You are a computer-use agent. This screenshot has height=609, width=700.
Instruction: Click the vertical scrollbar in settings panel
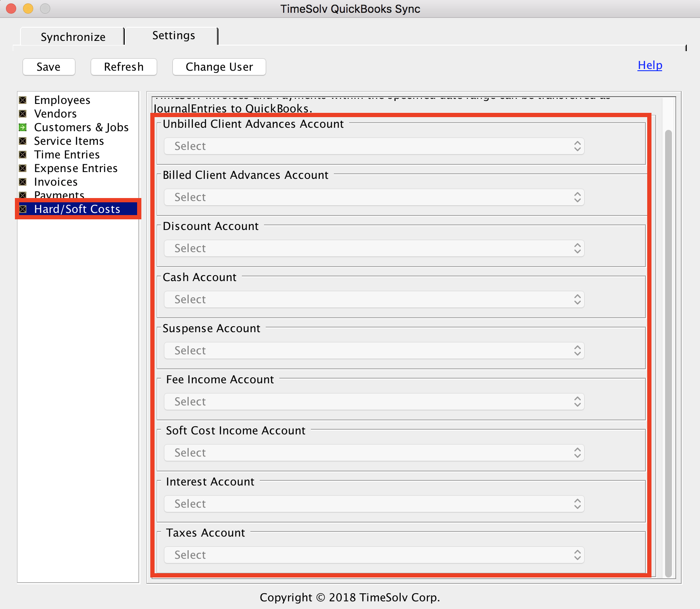[668, 353]
